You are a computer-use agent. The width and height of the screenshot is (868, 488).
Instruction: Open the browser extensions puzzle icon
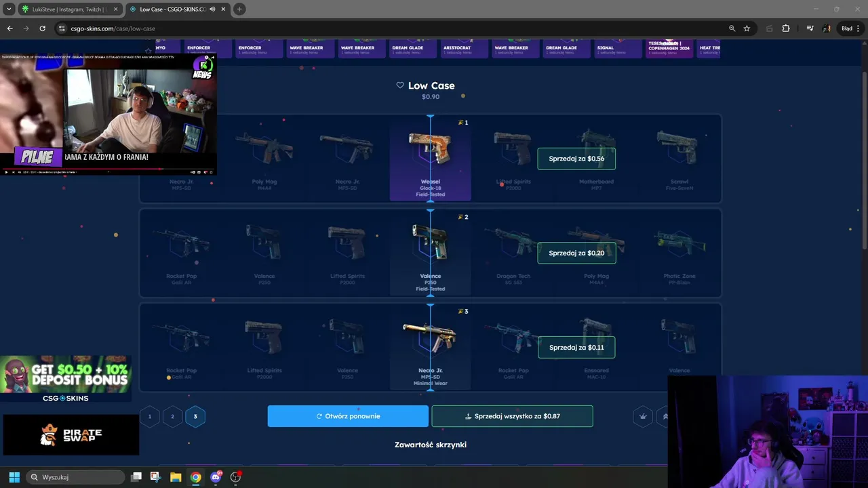(x=786, y=28)
